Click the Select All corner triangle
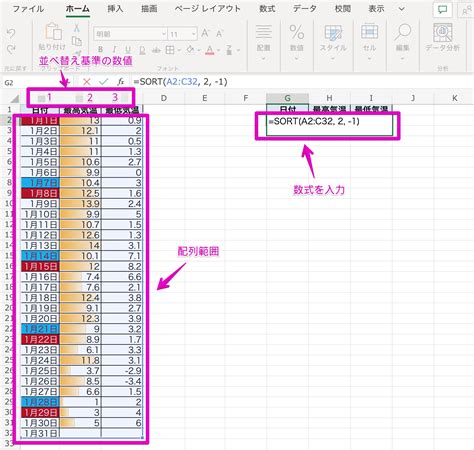This screenshot has height=450, width=474. (x=14, y=98)
